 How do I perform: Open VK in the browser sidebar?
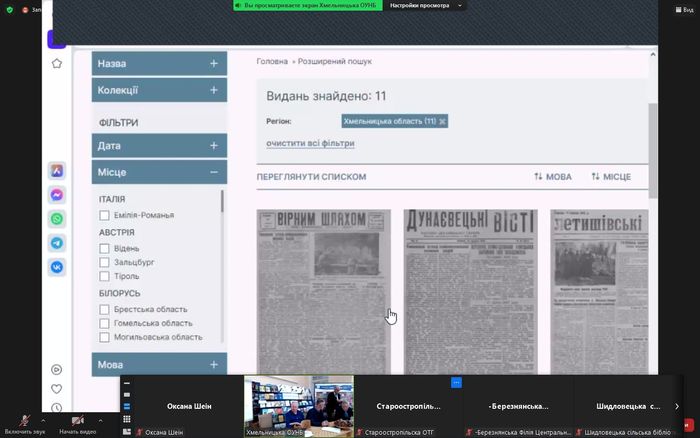coord(57,267)
